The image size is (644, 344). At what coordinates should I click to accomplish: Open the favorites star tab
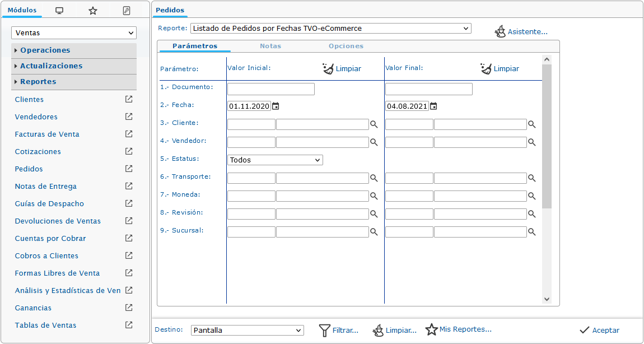[x=93, y=11]
